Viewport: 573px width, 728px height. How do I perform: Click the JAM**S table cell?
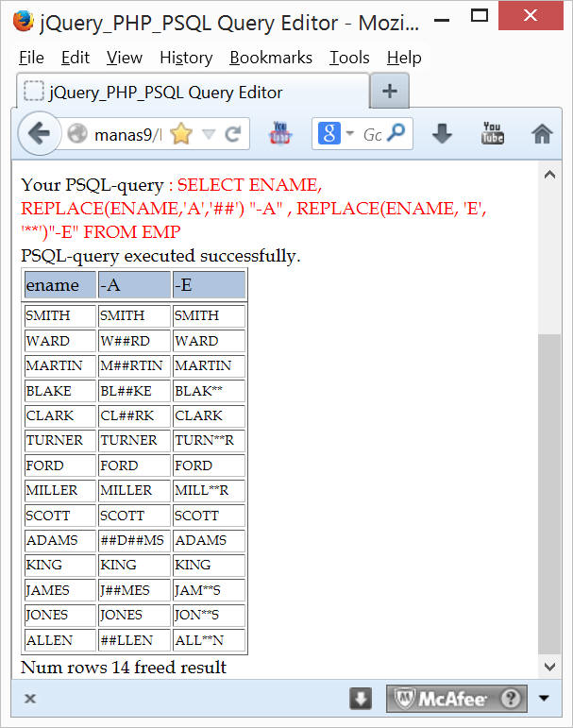point(209,590)
